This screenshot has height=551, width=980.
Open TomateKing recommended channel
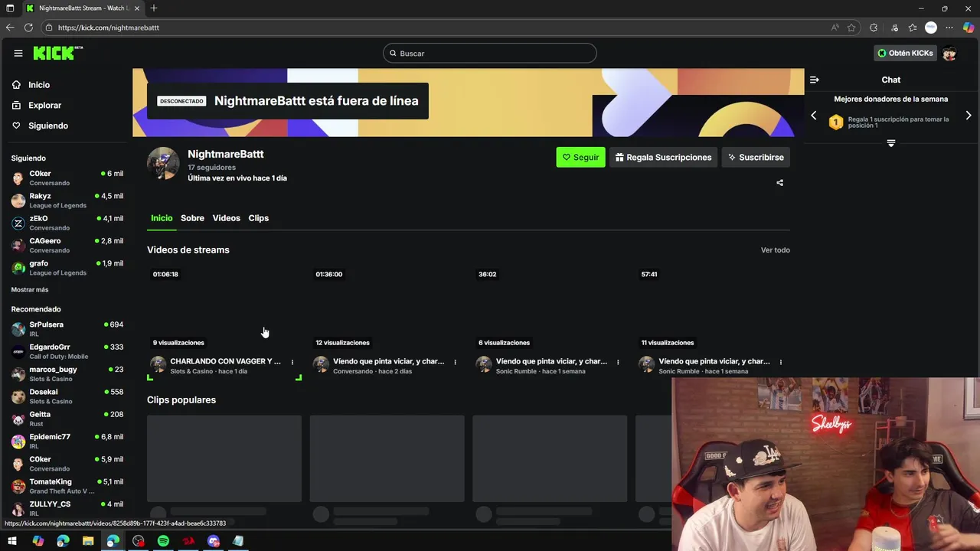(x=67, y=486)
